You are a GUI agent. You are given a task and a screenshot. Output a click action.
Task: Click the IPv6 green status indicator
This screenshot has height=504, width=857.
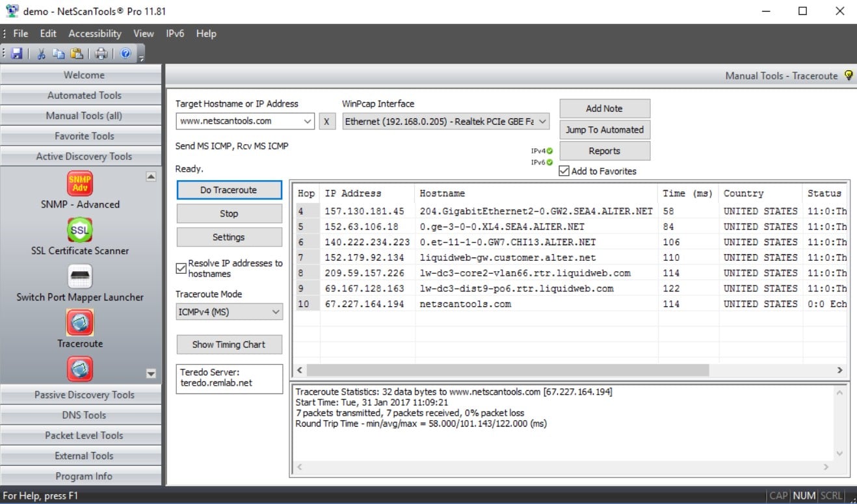click(x=549, y=163)
